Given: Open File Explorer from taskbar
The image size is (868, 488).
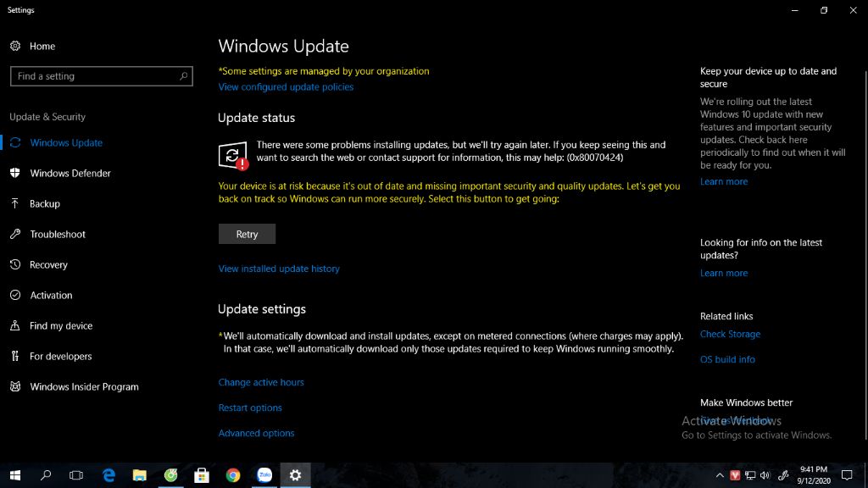Looking at the screenshot, I should (140, 474).
